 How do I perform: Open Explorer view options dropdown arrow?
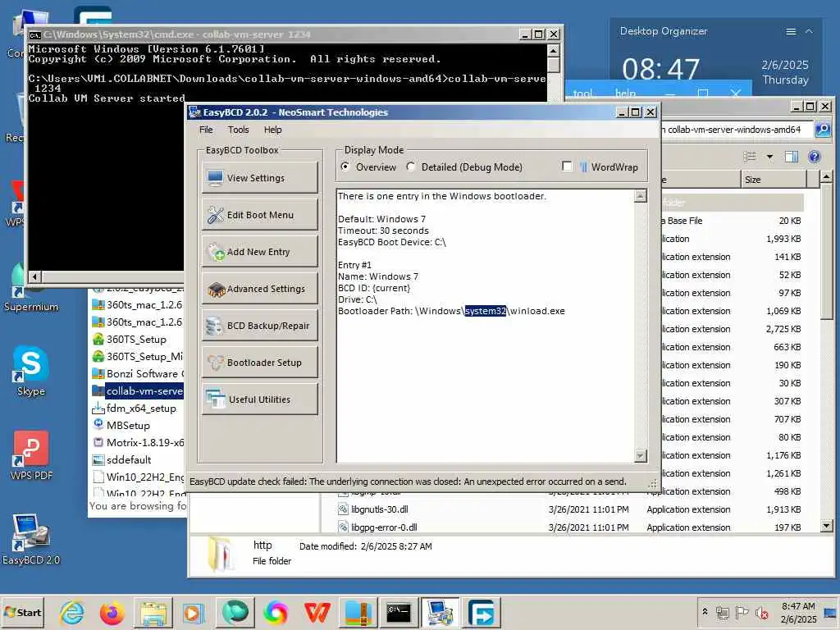(x=769, y=157)
